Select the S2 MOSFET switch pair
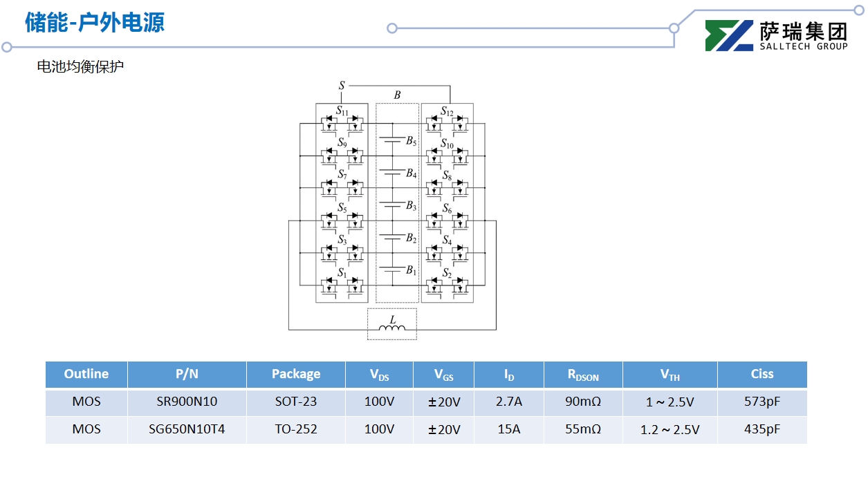The height and width of the screenshot is (488, 868). click(x=447, y=285)
